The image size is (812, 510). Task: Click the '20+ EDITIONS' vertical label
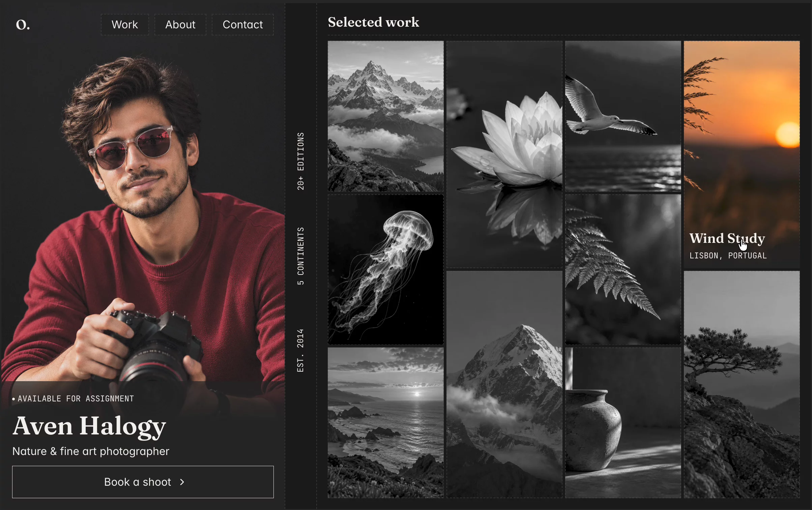[x=300, y=161]
